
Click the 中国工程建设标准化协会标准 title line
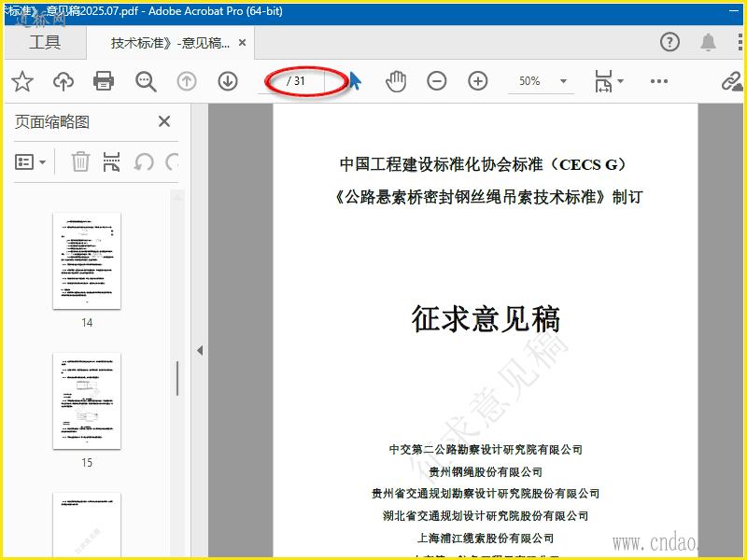point(483,165)
